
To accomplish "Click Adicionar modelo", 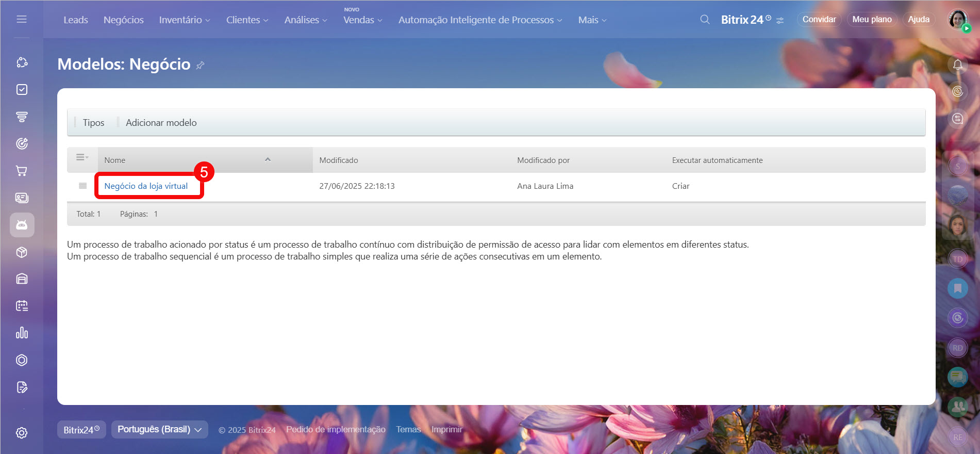I will click(x=161, y=123).
